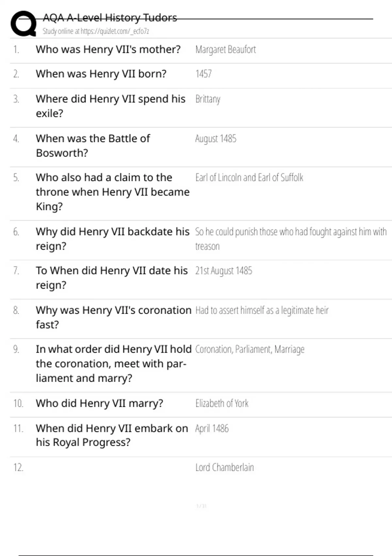
Task: Click the AQA A-Level History Tudors title
Action: click(x=110, y=18)
